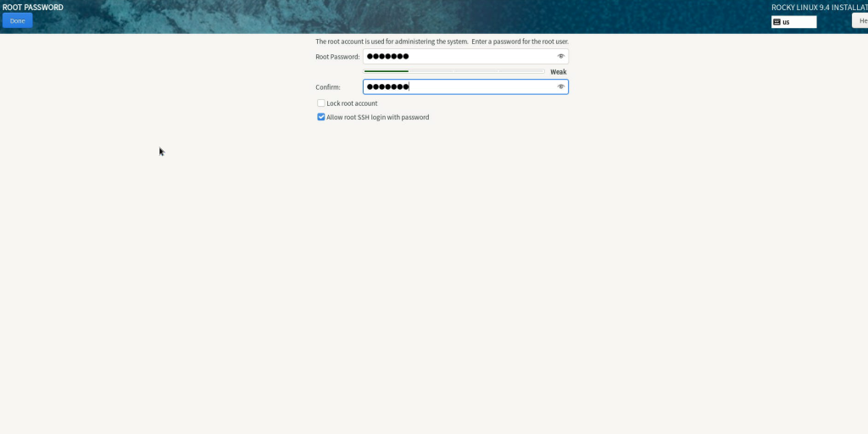Click the Done button

pos(17,20)
